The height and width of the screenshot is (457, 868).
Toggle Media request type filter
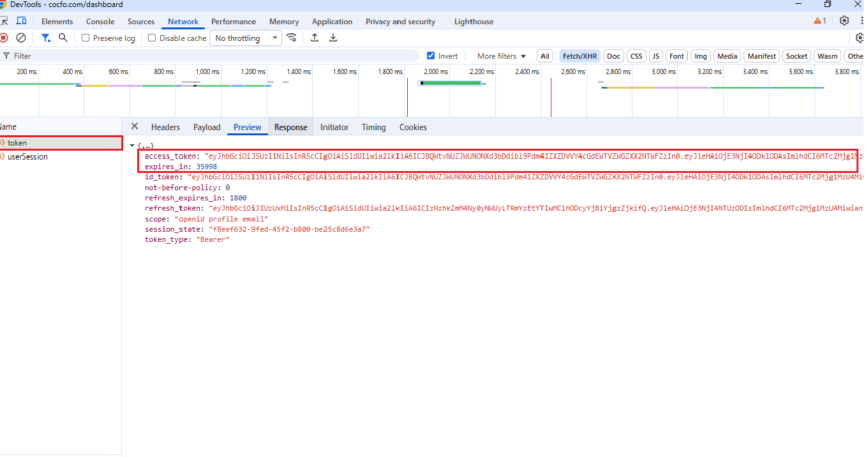tap(727, 56)
